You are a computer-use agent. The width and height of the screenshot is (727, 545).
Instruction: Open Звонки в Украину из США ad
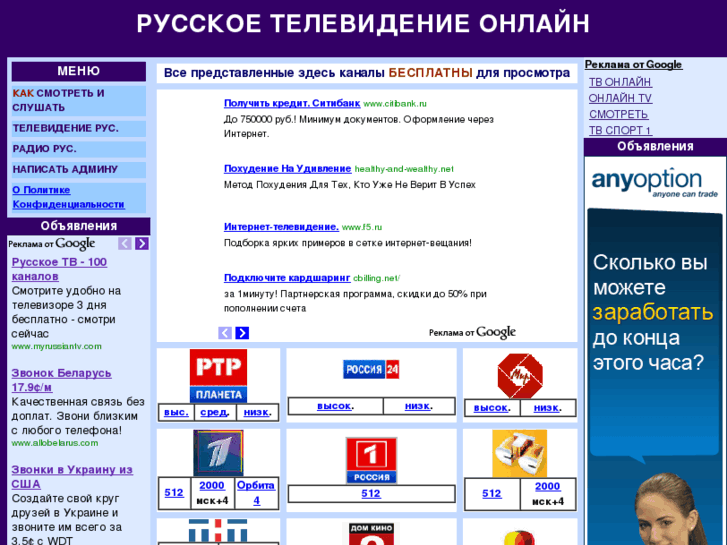click(72, 477)
